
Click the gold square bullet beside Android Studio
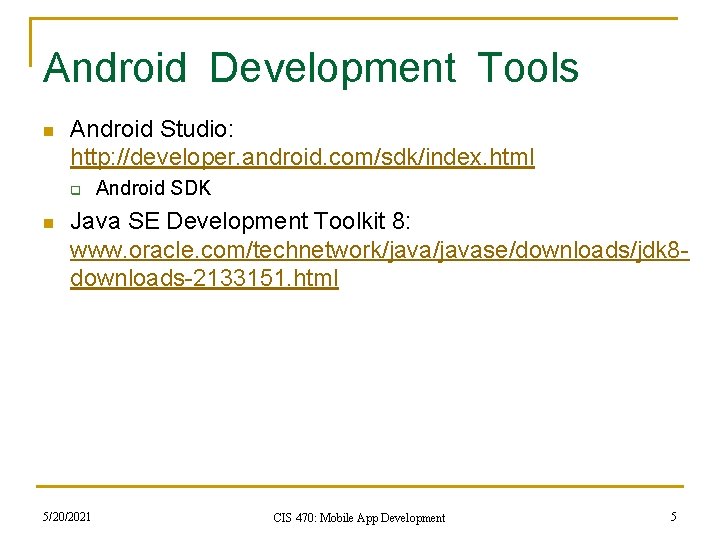pos(49,132)
